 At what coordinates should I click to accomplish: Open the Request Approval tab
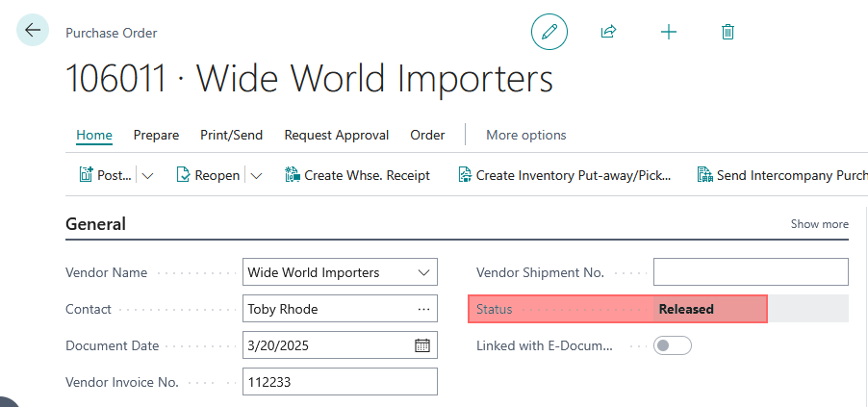337,135
